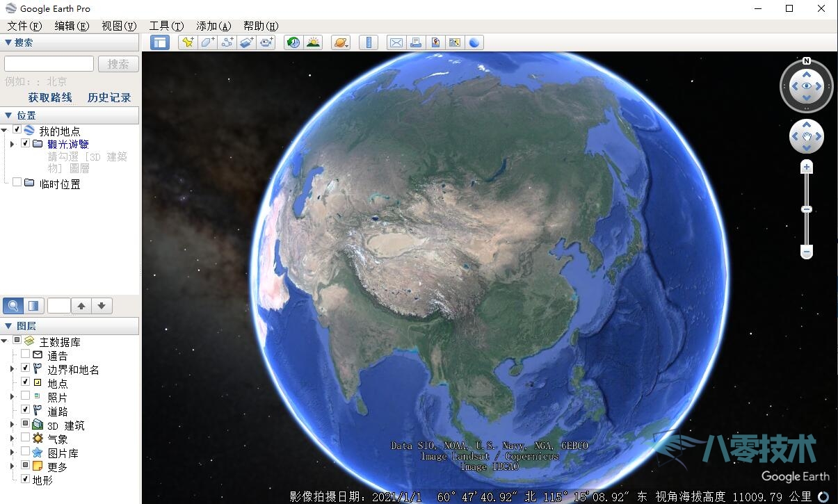Uncheck the 边界和地名 layer checkbox
The image size is (838, 504).
[26, 368]
